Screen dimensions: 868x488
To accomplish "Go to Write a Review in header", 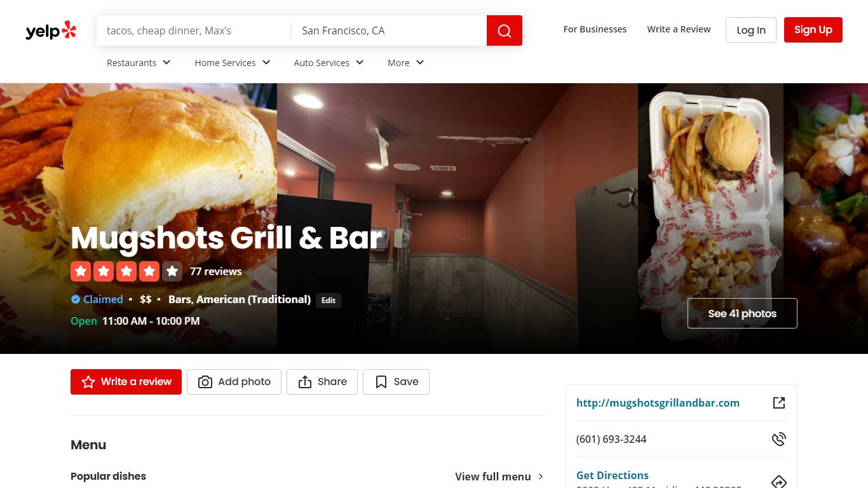I will click(679, 29).
